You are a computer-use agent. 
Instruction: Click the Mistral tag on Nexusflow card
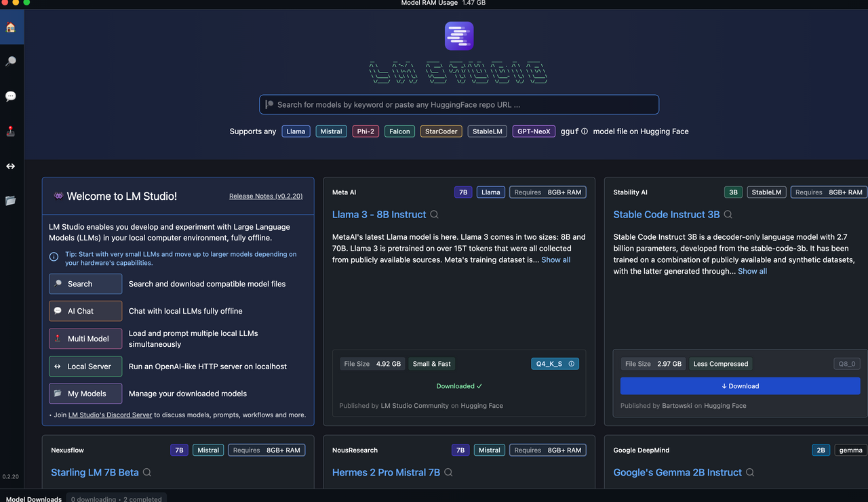208,451
